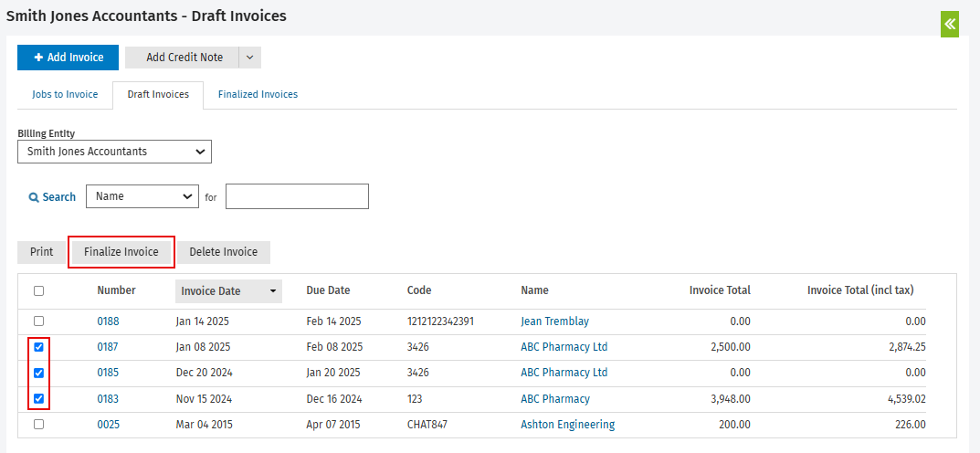The width and height of the screenshot is (980, 453).
Task: Open invoice number 0185 link
Action: 108,373
